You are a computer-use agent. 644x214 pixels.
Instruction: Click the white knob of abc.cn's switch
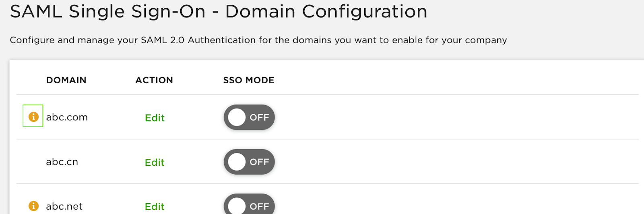pos(237,162)
